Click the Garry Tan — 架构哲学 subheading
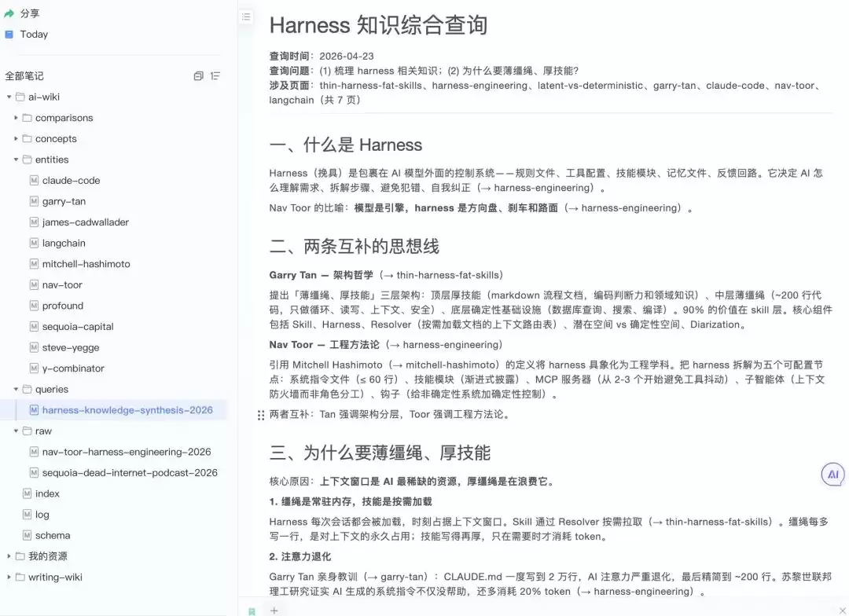This screenshot has width=849, height=616. [x=321, y=275]
